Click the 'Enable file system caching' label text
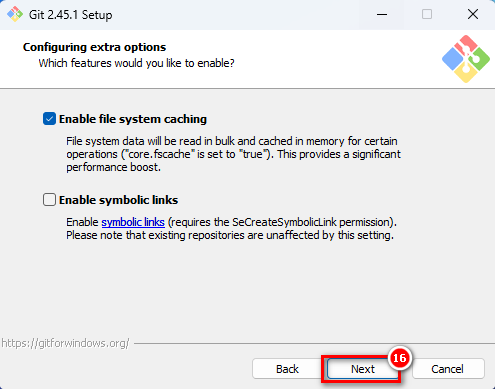Viewport: 495px width, 389px height. pyautogui.click(x=133, y=119)
